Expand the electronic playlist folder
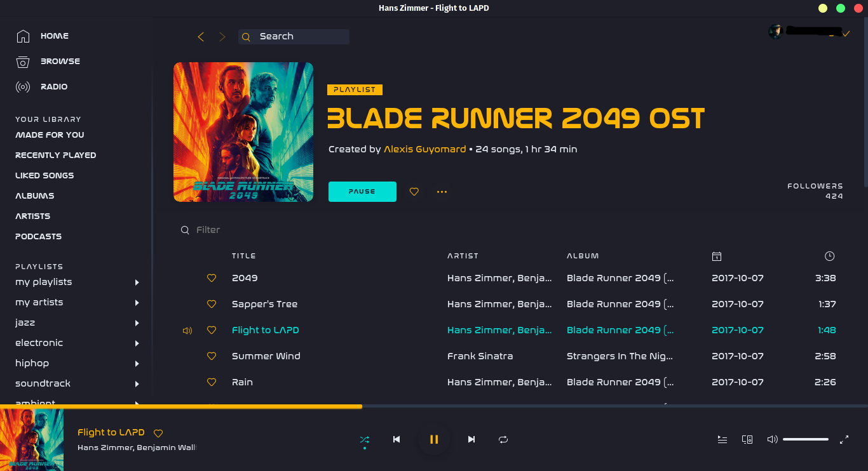 [x=137, y=343]
